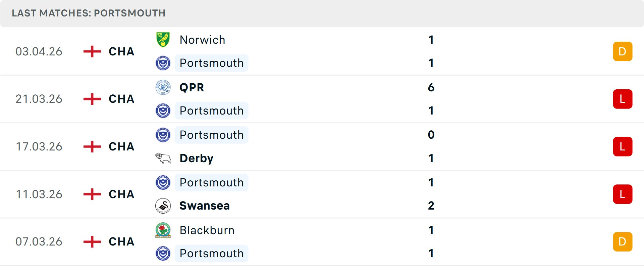Toggle the red L badge for QPR match
Image resolution: width=644 pixels, height=266 pixels.
click(x=623, y=99)
